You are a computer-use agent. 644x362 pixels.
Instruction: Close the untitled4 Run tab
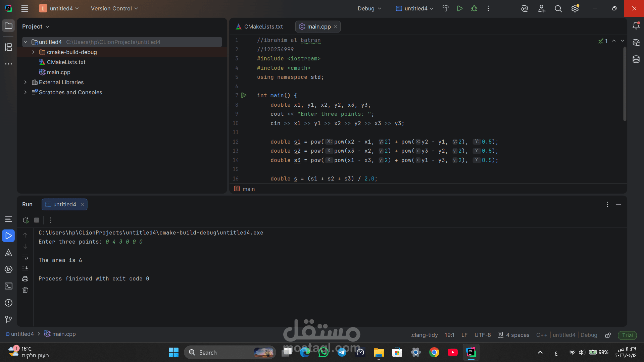pyautogui.click(x=83, y=204)
